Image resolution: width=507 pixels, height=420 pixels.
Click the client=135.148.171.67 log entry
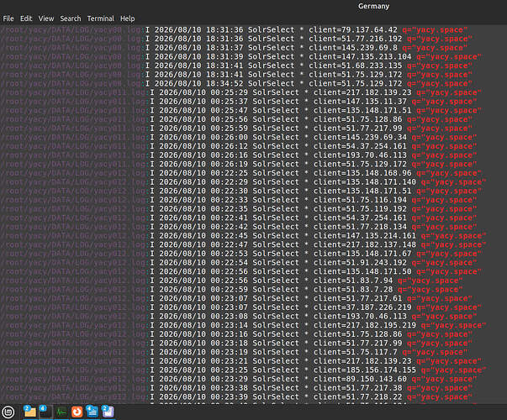362,254
